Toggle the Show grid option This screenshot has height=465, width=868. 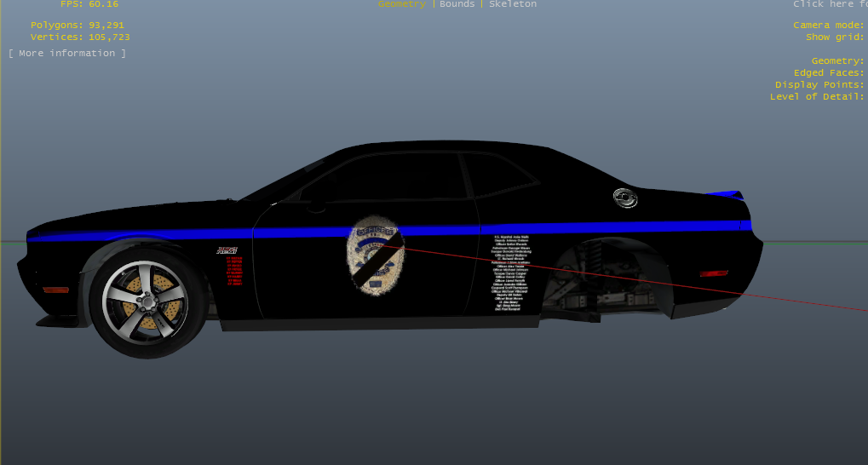click(836, 37)
